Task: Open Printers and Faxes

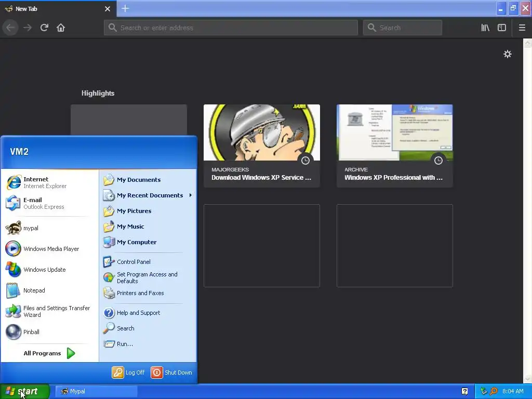Action: tap(148, 293)
